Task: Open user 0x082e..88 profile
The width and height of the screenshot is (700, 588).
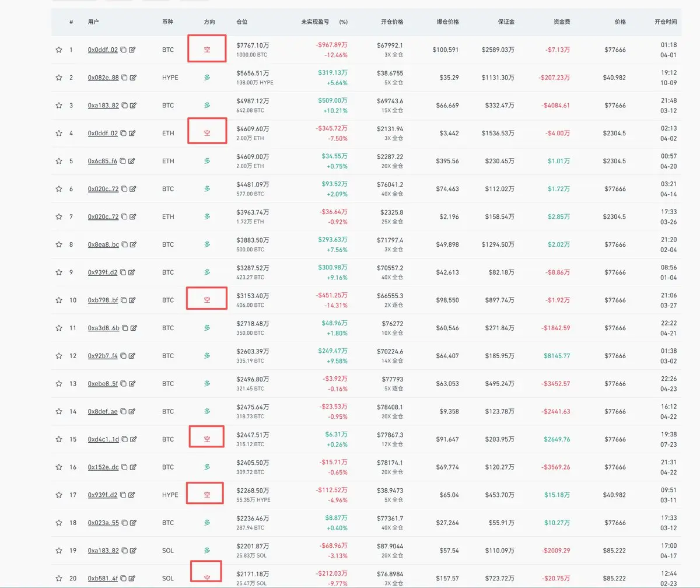Action: (103, 78)
